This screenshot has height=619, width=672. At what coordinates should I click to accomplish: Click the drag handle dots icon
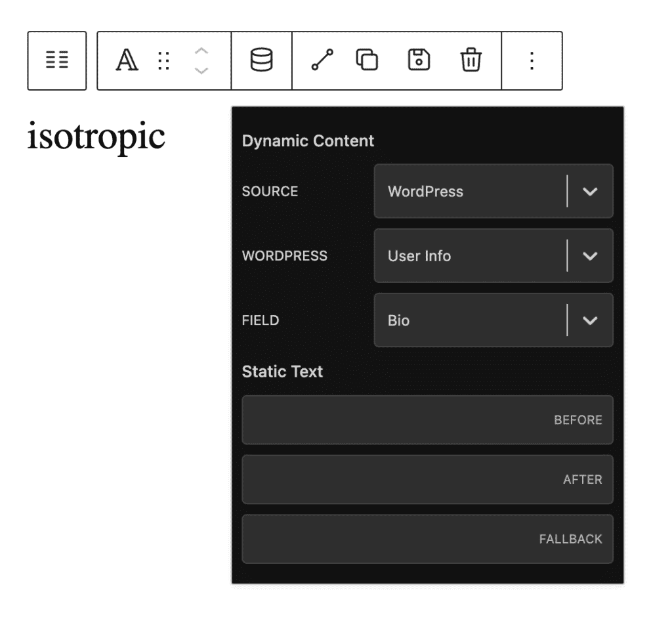[x=163, y=60]
